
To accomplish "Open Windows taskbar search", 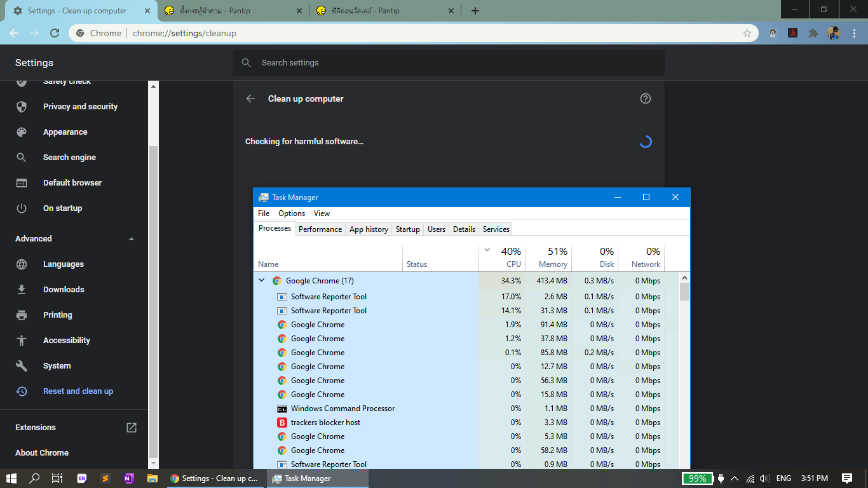I will tap(34, 478).
